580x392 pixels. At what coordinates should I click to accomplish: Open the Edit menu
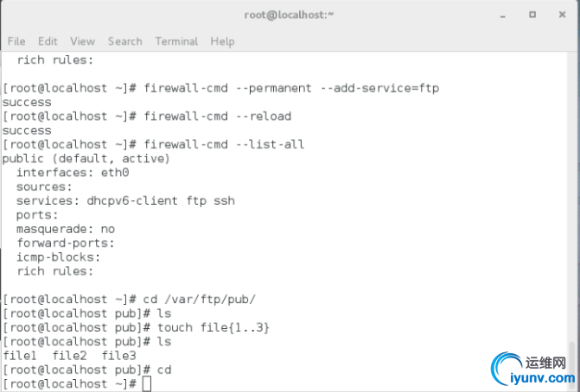click(x=48, y=41)
